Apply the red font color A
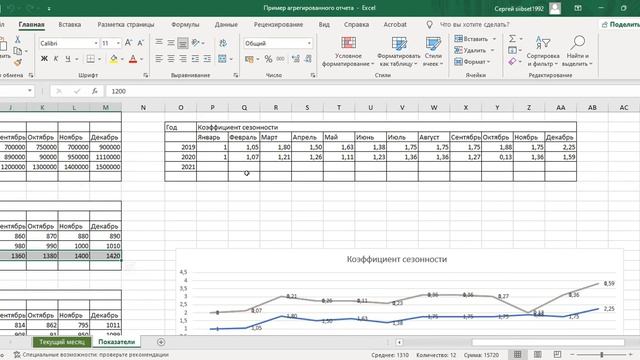The height and width of the screenshot is (360, 640). coord(133,59)
